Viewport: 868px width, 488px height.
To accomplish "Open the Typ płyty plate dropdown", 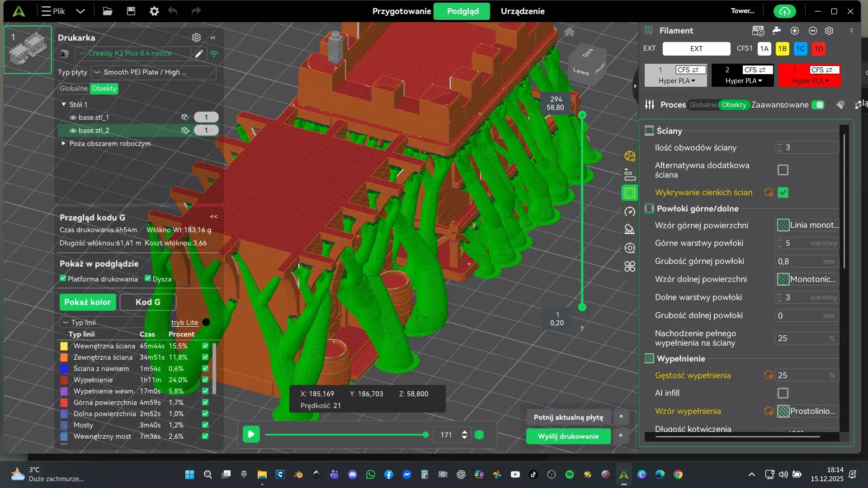I will pyautogui.click(x=154, y=72).
